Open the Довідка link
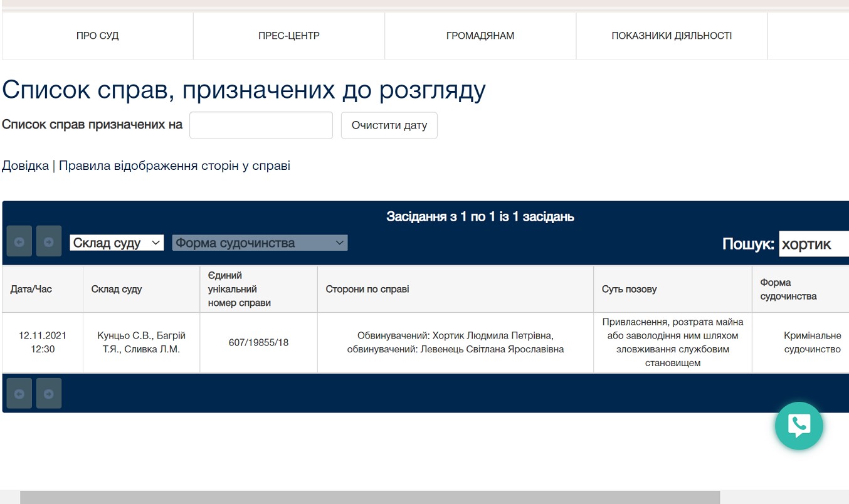849x504 pixels. pyautogui.click(x=25, y=166)
